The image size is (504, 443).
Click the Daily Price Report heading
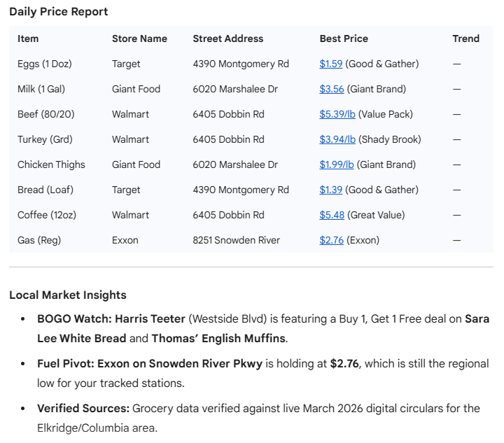pos(59,12)
